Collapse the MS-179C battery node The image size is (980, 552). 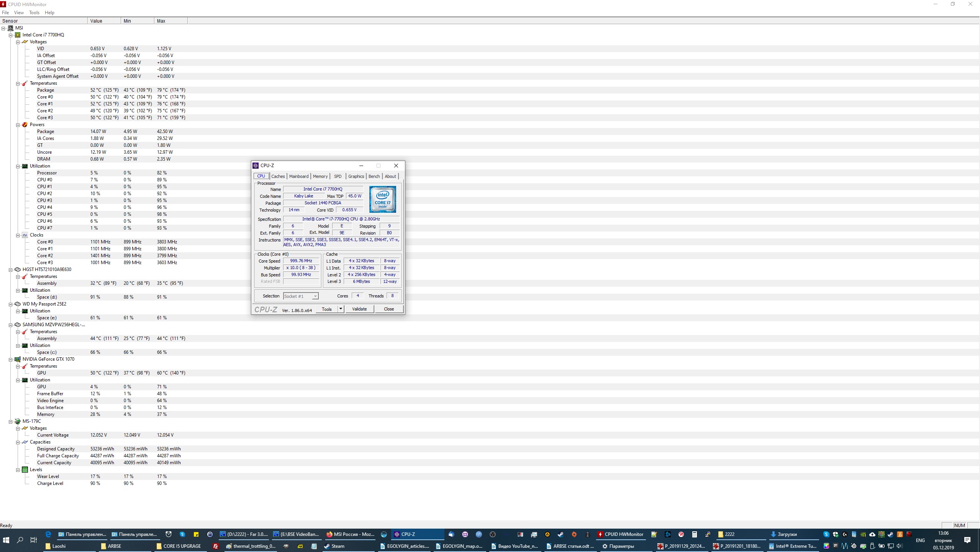click(11, 421)
